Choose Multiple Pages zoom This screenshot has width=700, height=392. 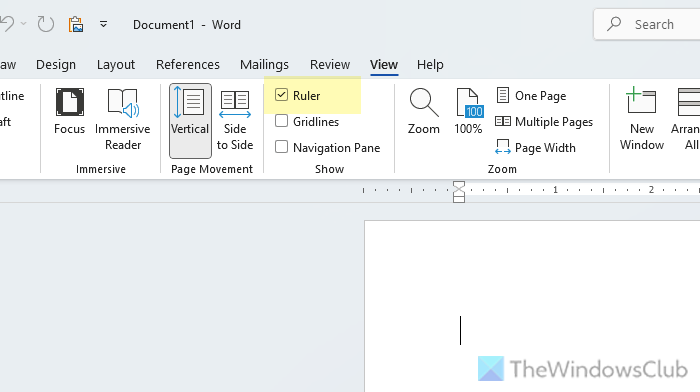click(544, 121)
